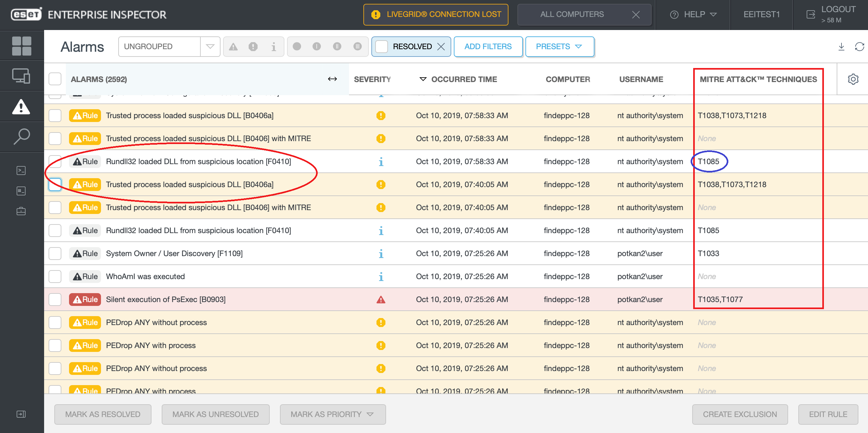
Task: Refresh the alarms list
Action: click(859, 47)
